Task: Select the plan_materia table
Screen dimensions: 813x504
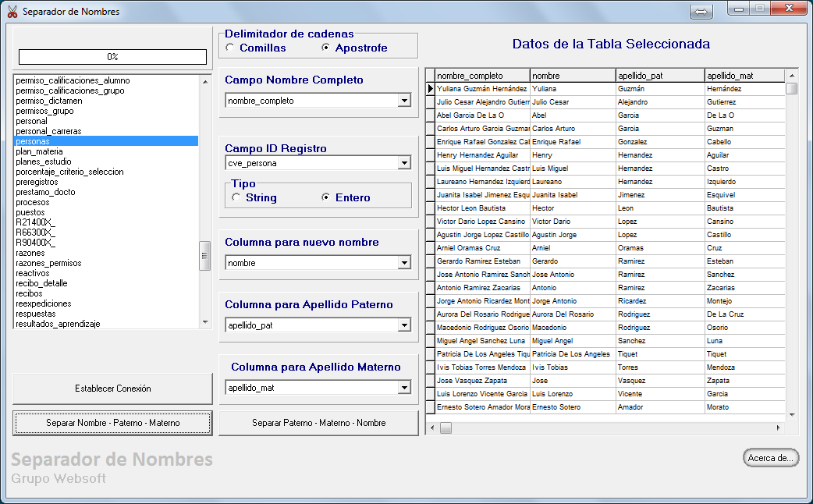Action: tap(106, 151)
